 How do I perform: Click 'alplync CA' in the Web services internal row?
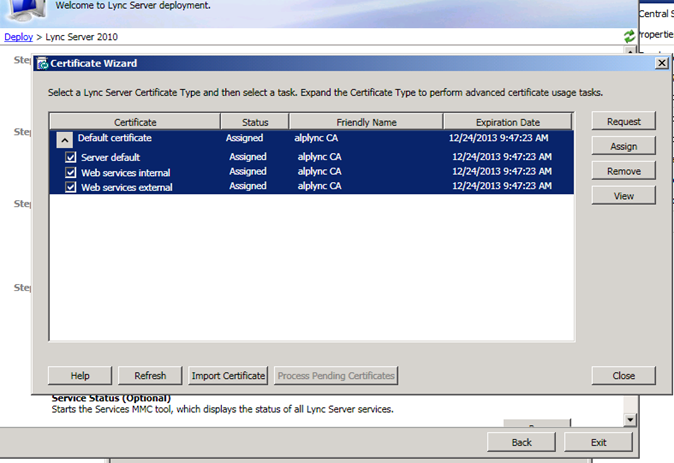point(319,171)
